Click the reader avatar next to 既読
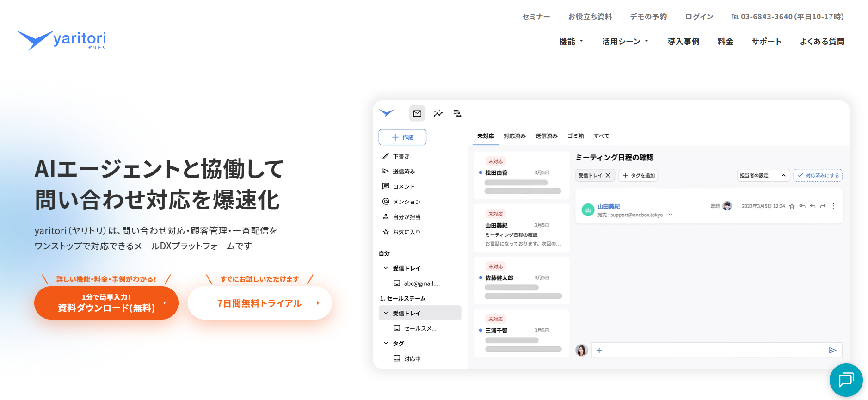Screen dimensions: 868x400 click(727, 206)
